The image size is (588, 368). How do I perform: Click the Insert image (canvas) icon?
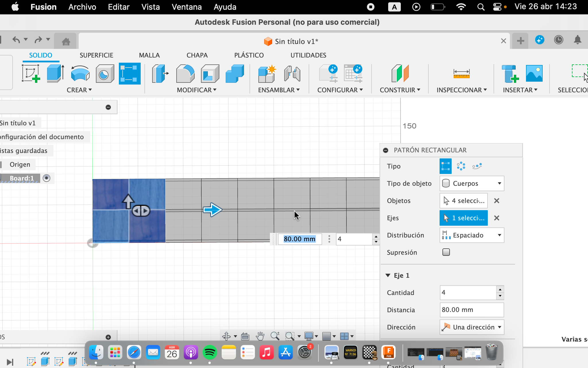coord(534,73)
